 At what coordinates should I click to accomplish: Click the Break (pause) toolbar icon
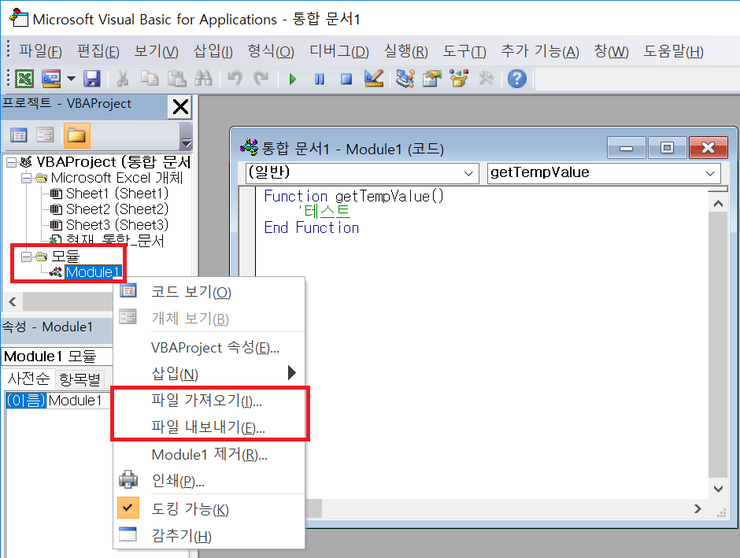[x=319, y=78]
